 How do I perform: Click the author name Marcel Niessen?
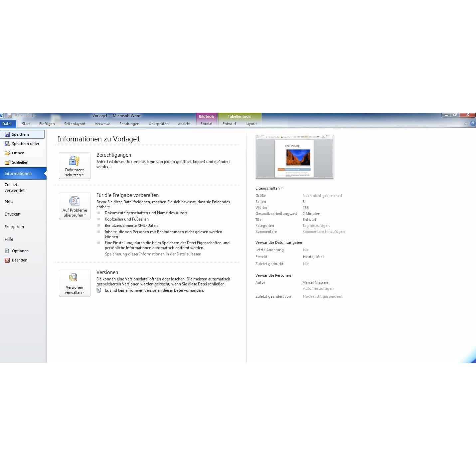click(x=315, y=282)
